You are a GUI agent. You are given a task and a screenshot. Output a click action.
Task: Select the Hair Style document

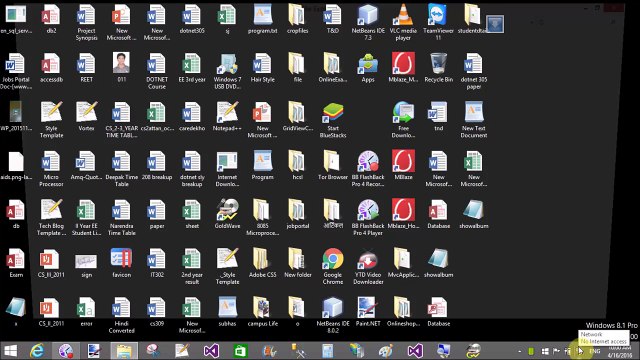tap(262, 64)
